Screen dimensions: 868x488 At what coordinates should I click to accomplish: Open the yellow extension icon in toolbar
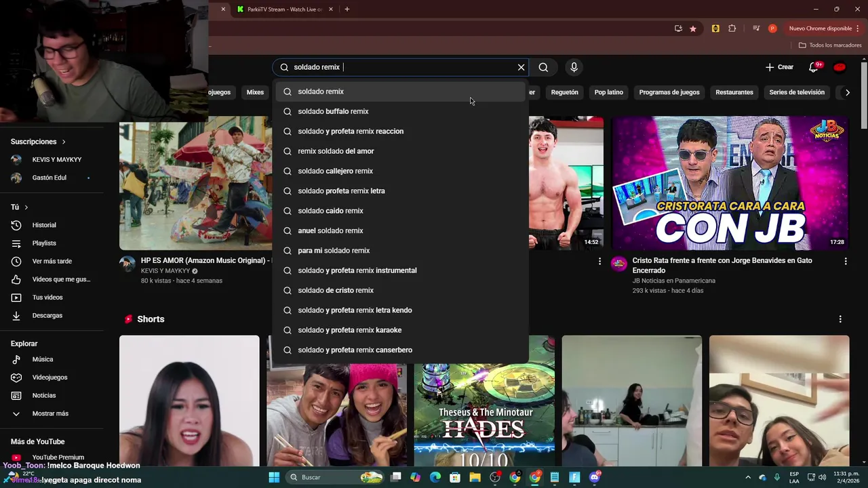715,28
